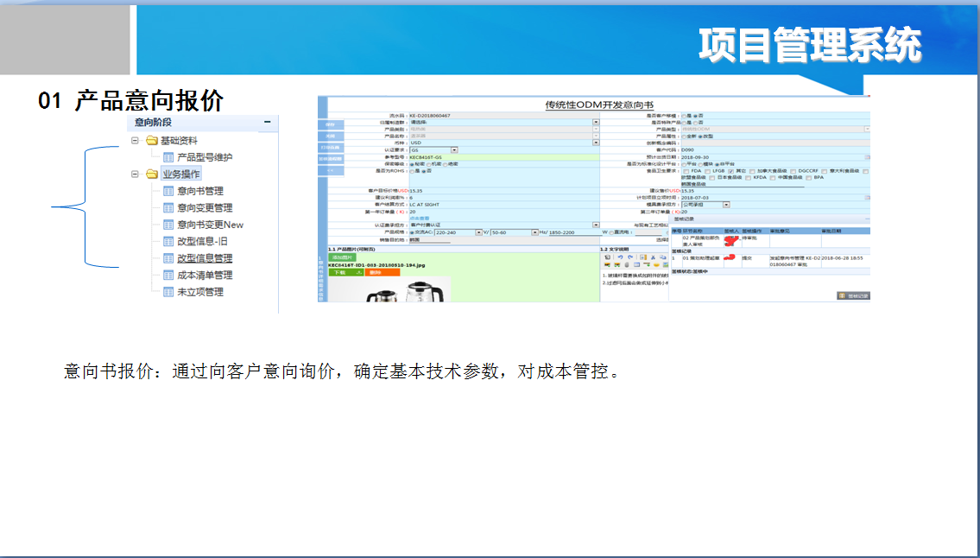Click the green 添加图片 button
The width and height of the screenshot is (980, 558).
pyautogui.click(x=343, y=257)
